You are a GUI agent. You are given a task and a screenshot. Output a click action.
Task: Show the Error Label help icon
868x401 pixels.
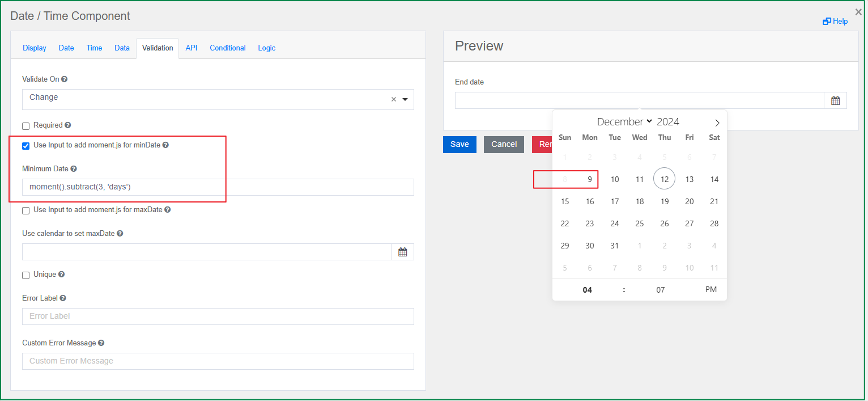coord(63,298)
